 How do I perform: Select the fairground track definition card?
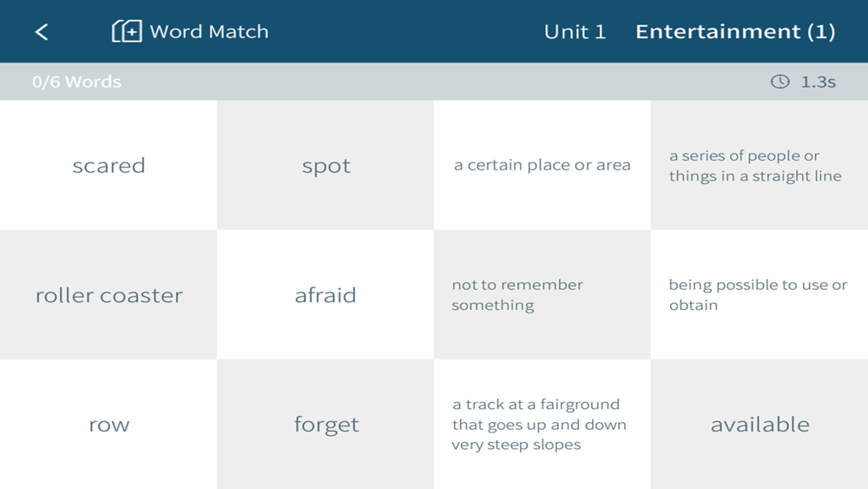tap(542, 424)
